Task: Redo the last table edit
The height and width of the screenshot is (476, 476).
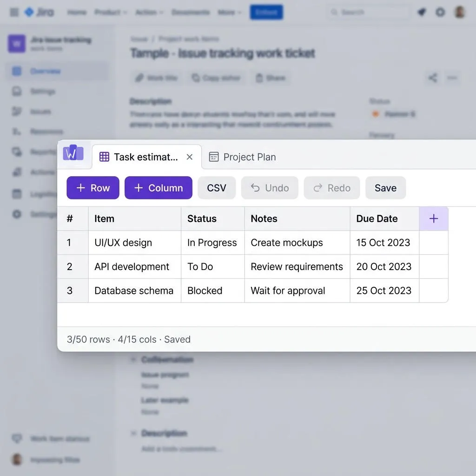Action: pos(332,188)
